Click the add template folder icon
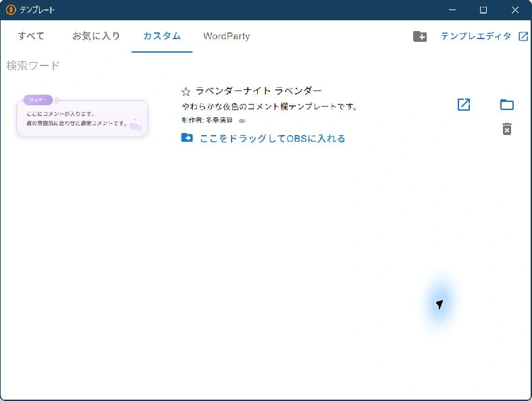Screen dimensions: 532x401 [x=420, y=36]
